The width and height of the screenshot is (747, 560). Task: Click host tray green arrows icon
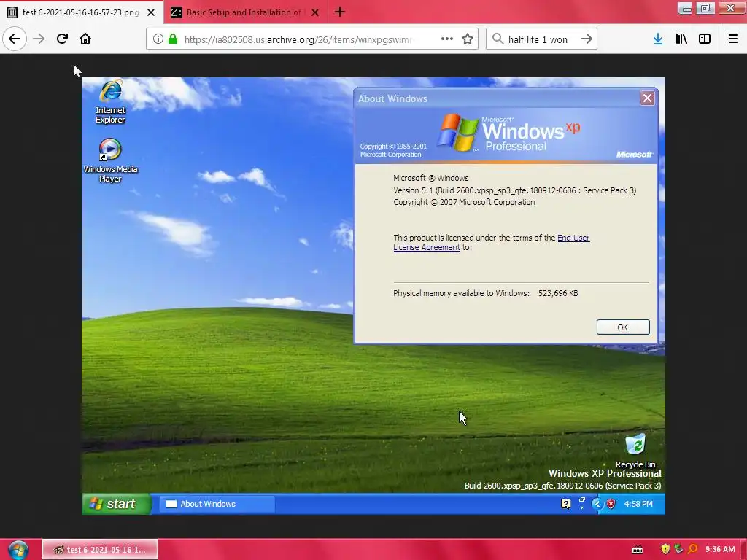click(x=679, y=549)
